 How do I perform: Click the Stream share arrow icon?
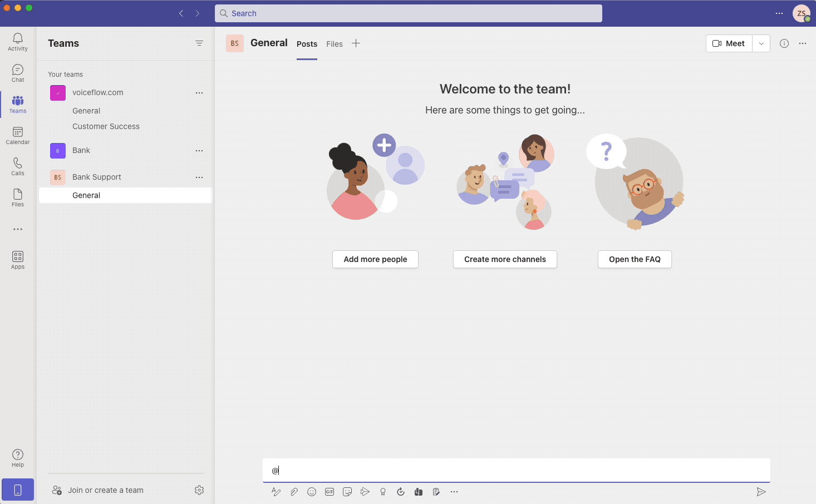coord(365,492)
